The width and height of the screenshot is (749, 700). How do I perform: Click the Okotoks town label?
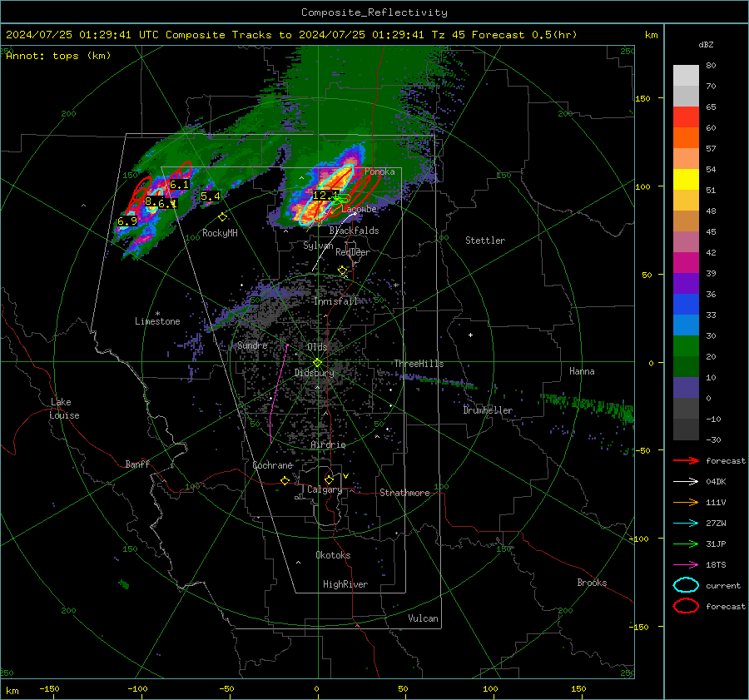click(333, 555)
